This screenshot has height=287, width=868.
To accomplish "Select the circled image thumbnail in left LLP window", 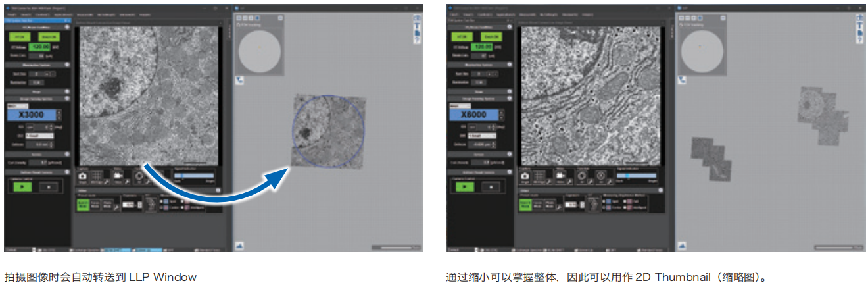I will coord(327,130).
